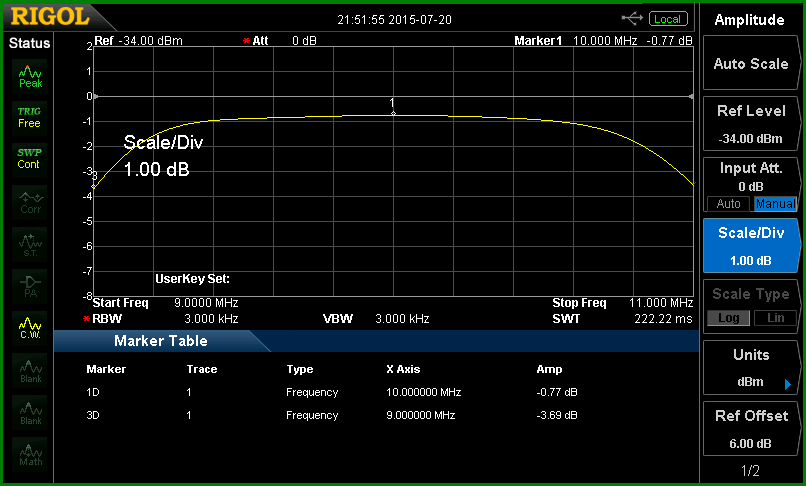Viewport: 806px width, 486px height.
Task: Set Scale Type to Lin
Action: (x=775, y=318)
